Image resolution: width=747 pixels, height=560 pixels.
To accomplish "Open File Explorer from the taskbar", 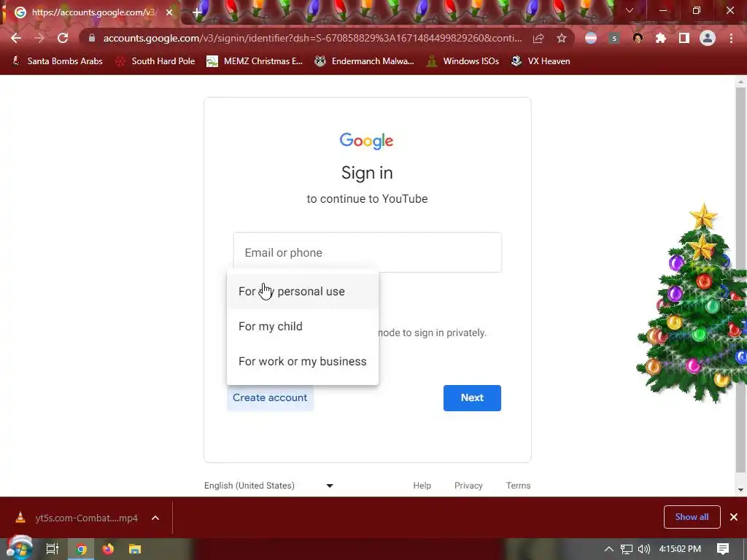I will click(x=135, y=549).
